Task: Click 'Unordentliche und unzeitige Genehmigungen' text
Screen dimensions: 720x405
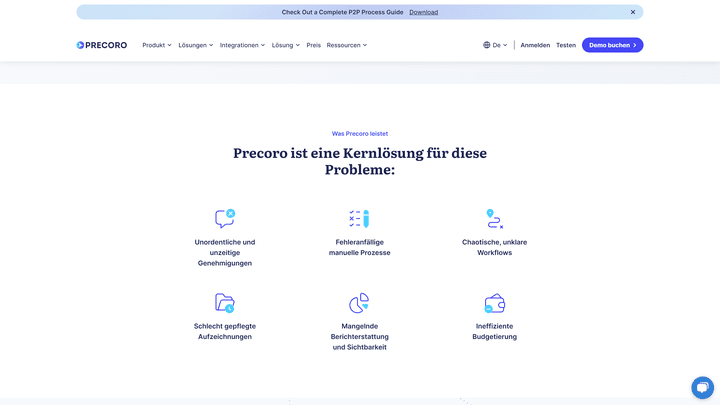Action: click(225, 253)
